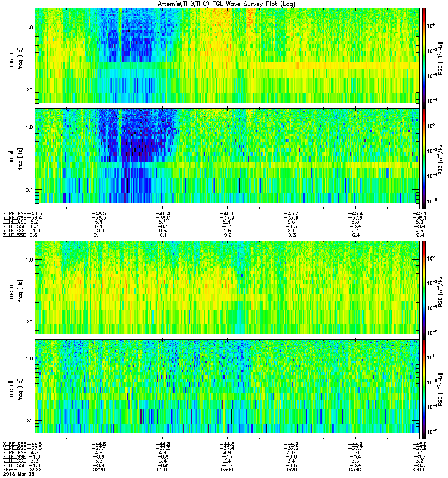Click the THC Y_RE_GSE value -37.3

click(x=162, y=448)
